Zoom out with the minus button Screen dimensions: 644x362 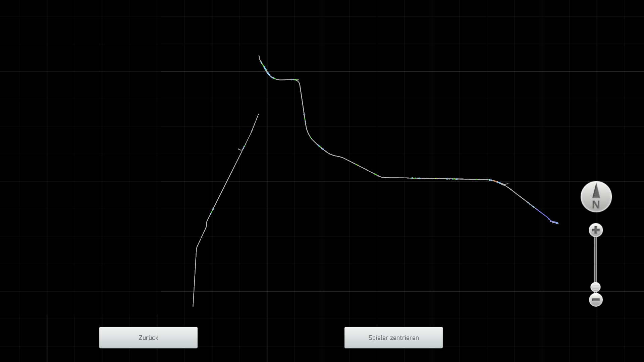pyautogui.click(x=596, y=300)
